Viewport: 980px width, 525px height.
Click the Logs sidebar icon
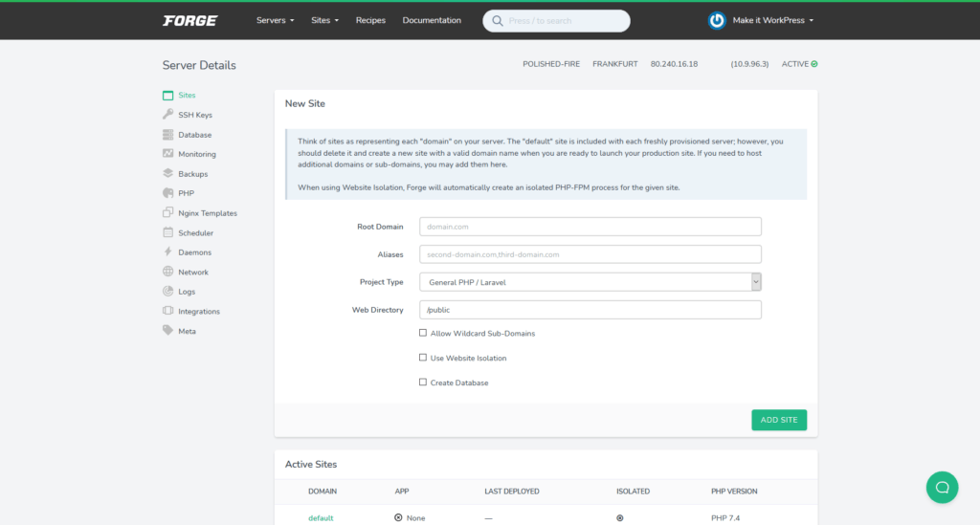point(167,291)
